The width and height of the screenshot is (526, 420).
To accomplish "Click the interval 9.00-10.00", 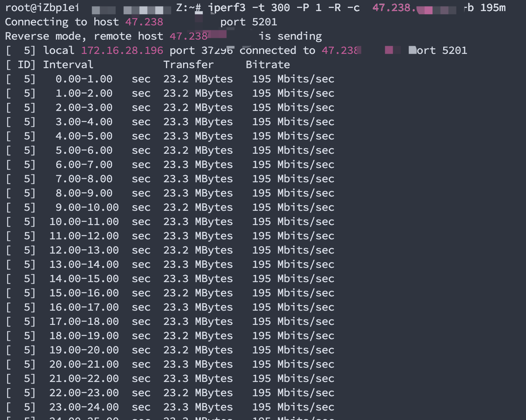I will 87,207.
